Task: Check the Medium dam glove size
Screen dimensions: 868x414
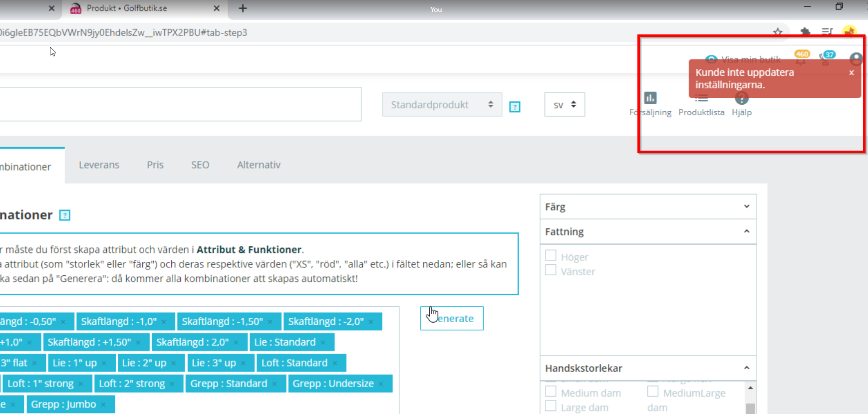Action: point(551,391)
